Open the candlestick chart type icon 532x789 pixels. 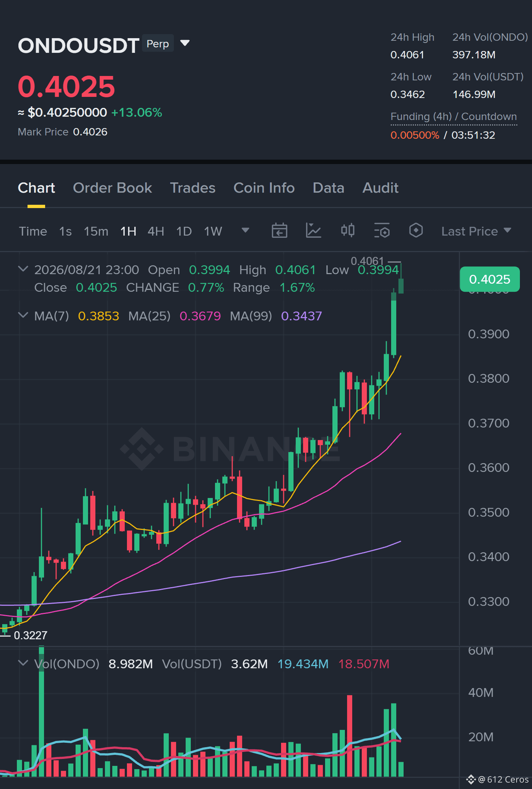pyautogui.click(x=347, y=230)
